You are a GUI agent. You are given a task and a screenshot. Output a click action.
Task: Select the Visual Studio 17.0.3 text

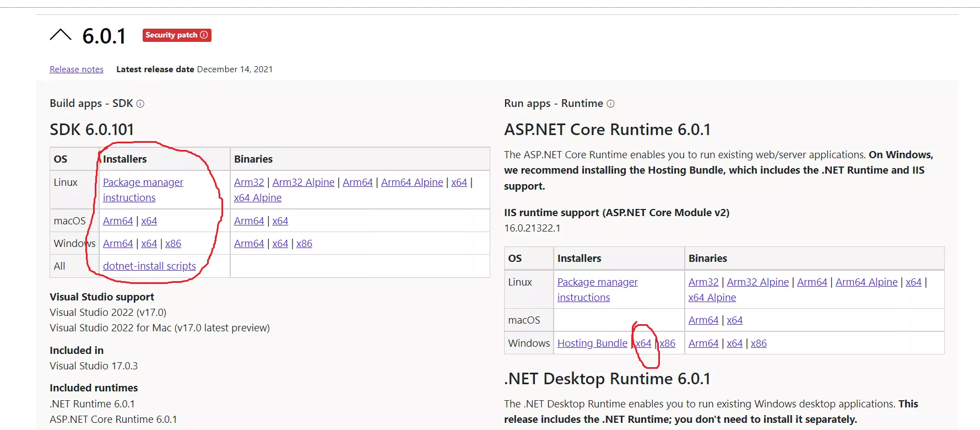[94, 365]
